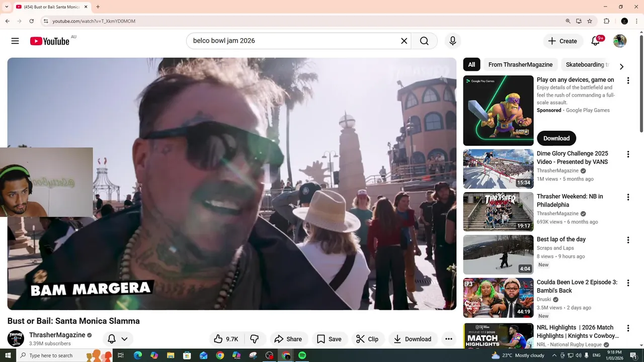Viewport: 644px width, 362px height.
Task: Open Clash of Clans ad thumbnail
Action: tap(498, 111)
